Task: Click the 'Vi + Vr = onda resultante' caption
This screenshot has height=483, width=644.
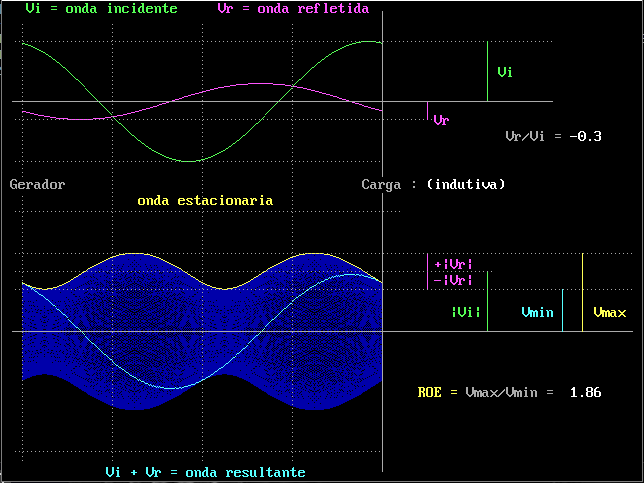Action: (x=205, y=472)
